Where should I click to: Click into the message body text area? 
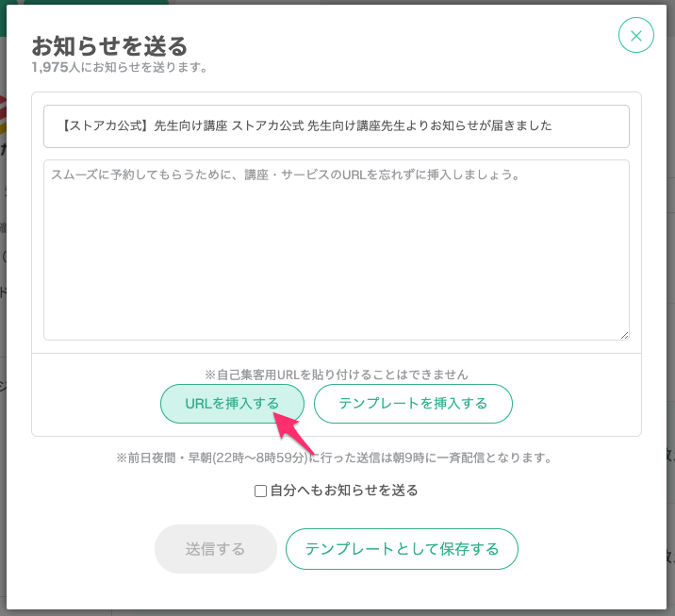tap(337, 250)
